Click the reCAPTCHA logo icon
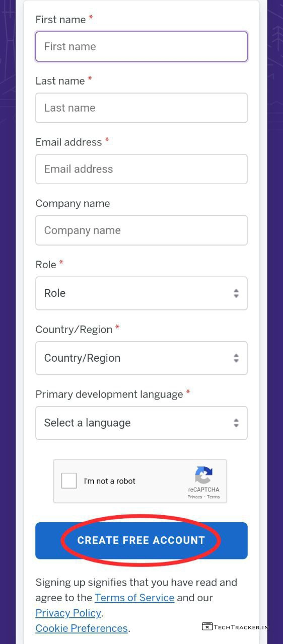Viewport: 283px width, 644px height. (x=204, y=475)
